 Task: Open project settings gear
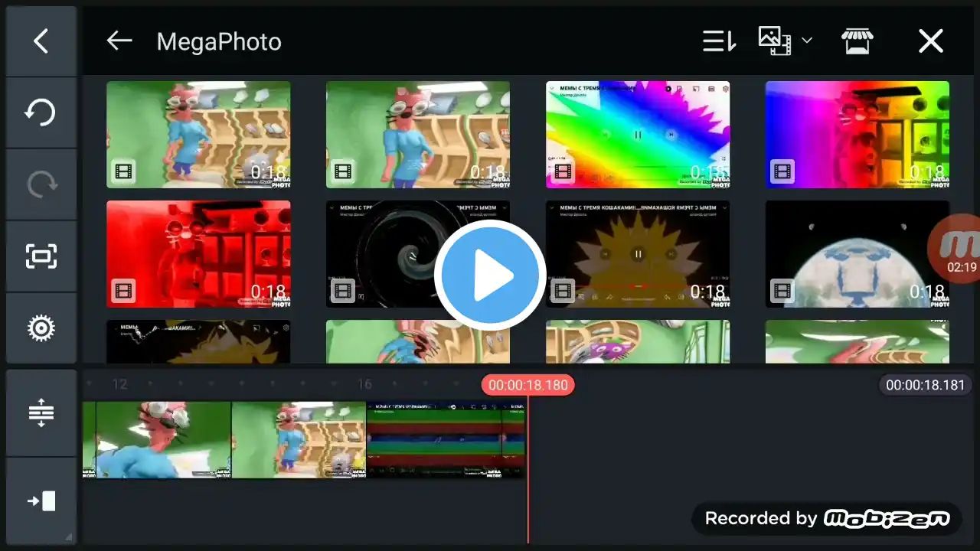point(41,328)
